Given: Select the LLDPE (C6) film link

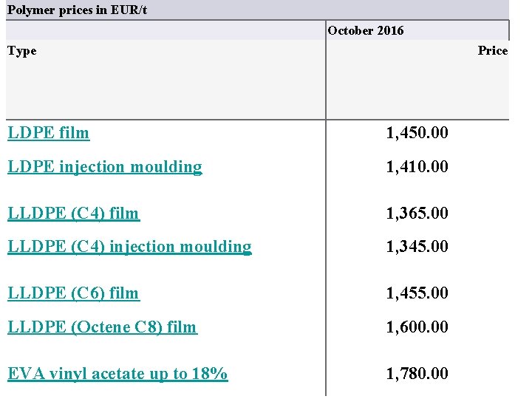Looking at the screenshot, I should tap(73, 293).
